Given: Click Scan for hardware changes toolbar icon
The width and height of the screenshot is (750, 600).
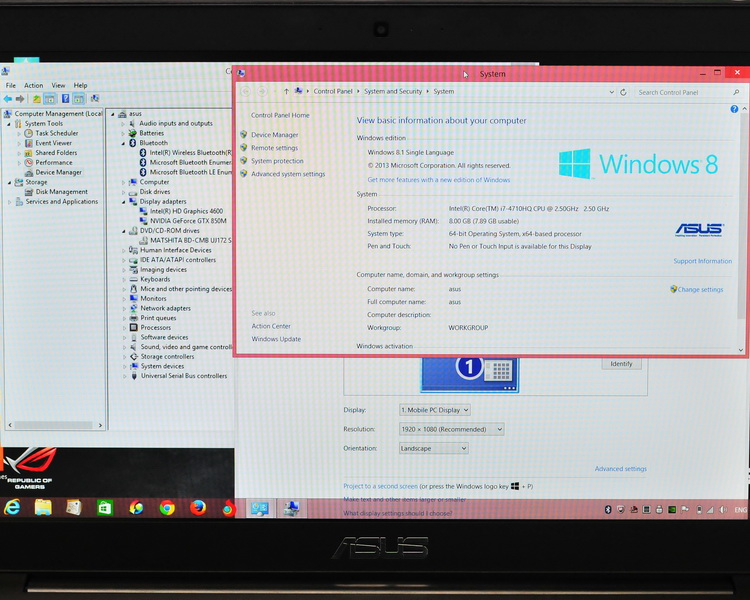Looking at the screenshot, I should [95, 99].
